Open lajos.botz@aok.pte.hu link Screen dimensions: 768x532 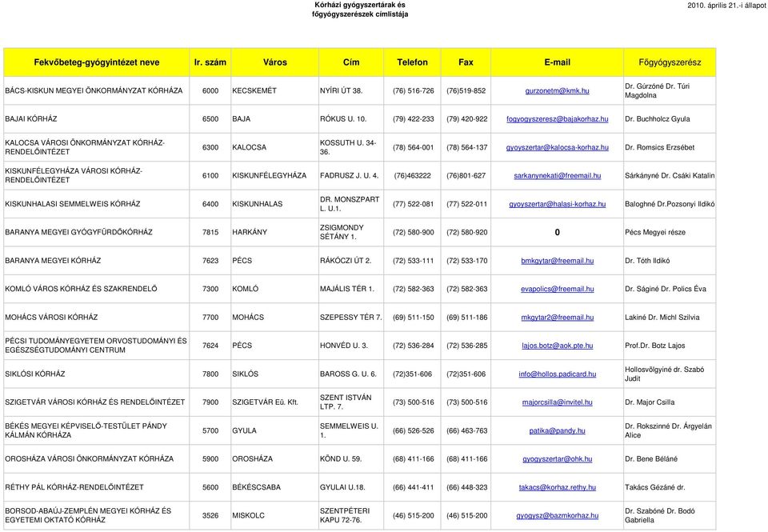557,346
